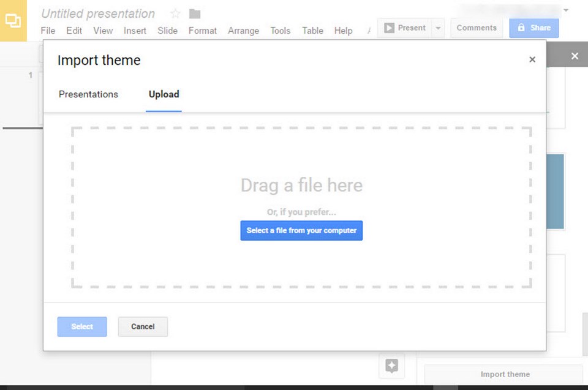
Task: Click the Untitled presentation title field
Action: [x=98, y=13]
